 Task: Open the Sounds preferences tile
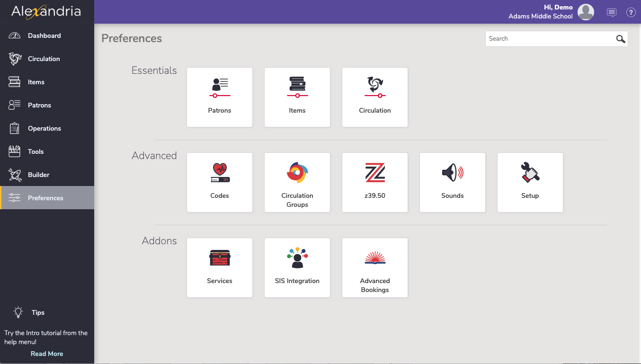(x=453, y=182)
